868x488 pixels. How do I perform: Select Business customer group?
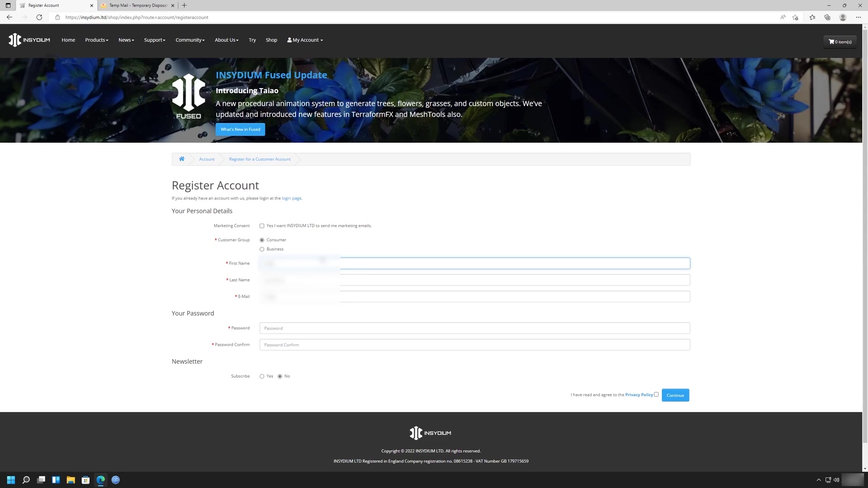coord(262,249)
